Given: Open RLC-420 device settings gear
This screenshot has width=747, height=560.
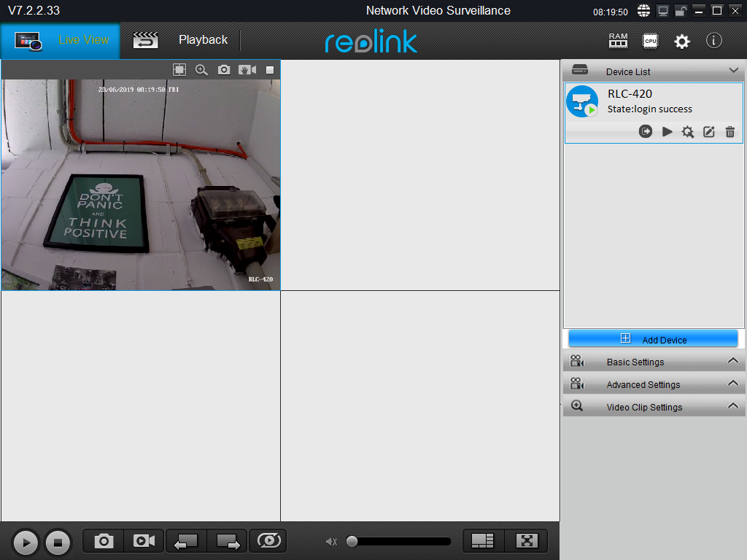Looking at the screenshot, I should coord(687,132).
